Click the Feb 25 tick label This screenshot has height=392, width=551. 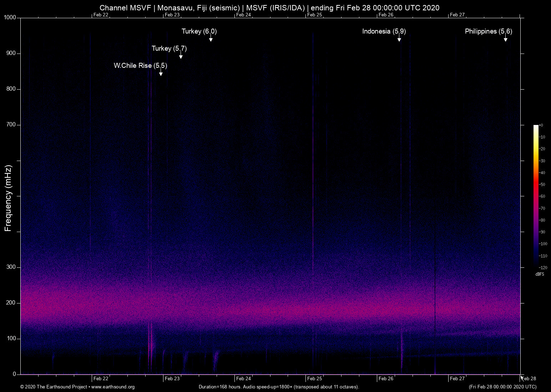[x=314, y=379]
